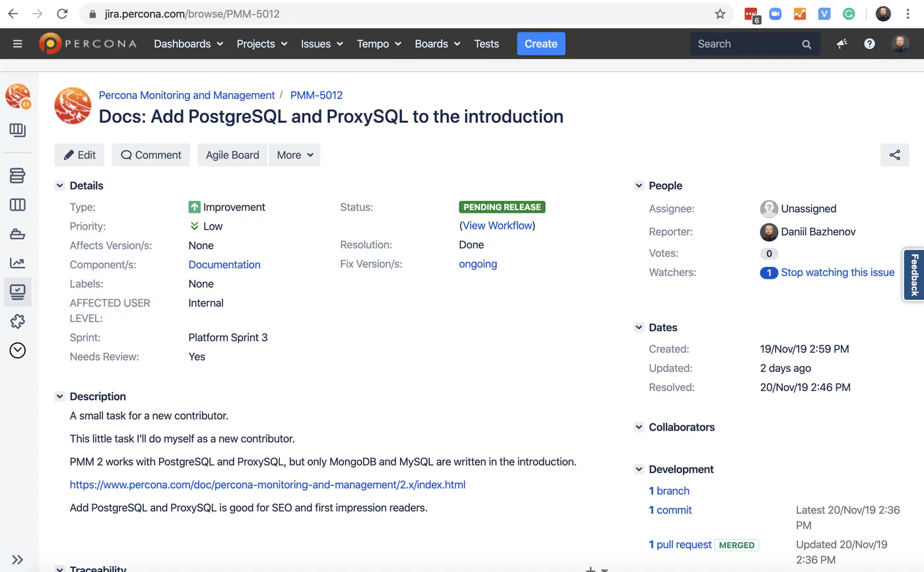
Task: Click the Unassigned assignee value
Action: point(808,209)
